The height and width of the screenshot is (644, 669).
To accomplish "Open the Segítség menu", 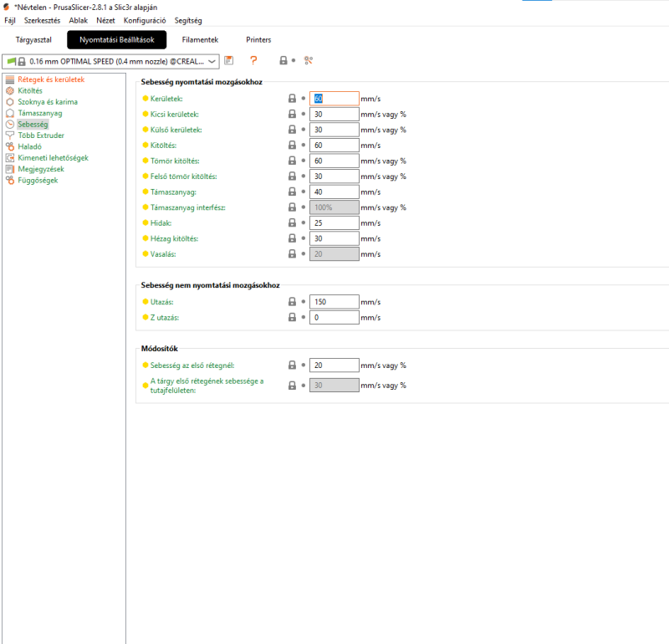I will coord(188,20).
